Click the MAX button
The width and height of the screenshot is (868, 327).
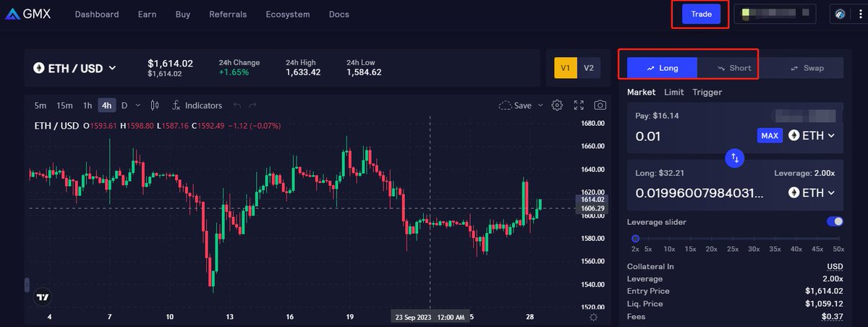click(770, 135)
